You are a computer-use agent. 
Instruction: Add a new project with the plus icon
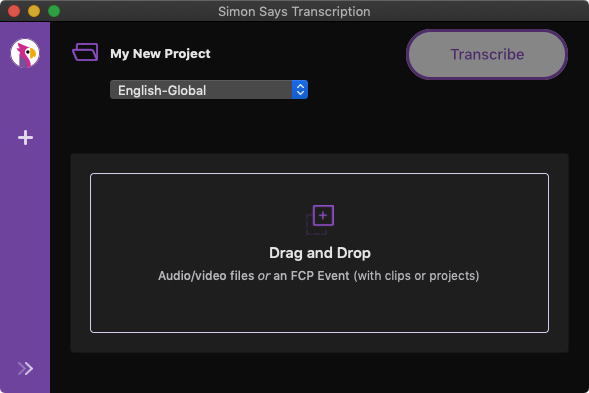pos(25,138)
